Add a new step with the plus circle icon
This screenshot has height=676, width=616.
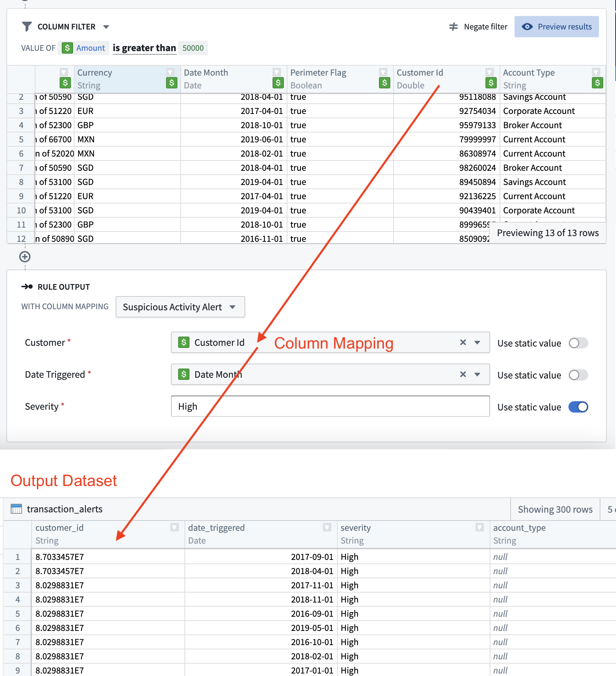tap(25, 257)
